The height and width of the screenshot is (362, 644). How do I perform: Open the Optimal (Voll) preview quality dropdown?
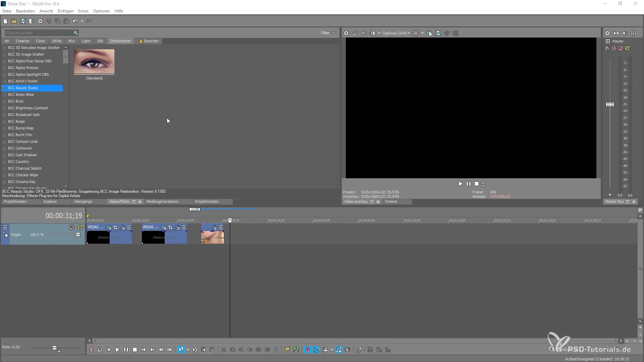pyautogui.click(x=396, y=33)
